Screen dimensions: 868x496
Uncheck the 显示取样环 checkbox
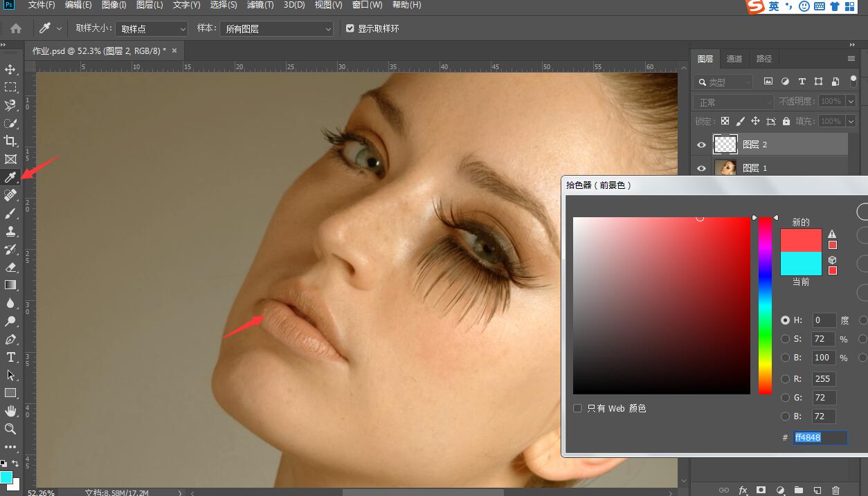click(350, 28)
